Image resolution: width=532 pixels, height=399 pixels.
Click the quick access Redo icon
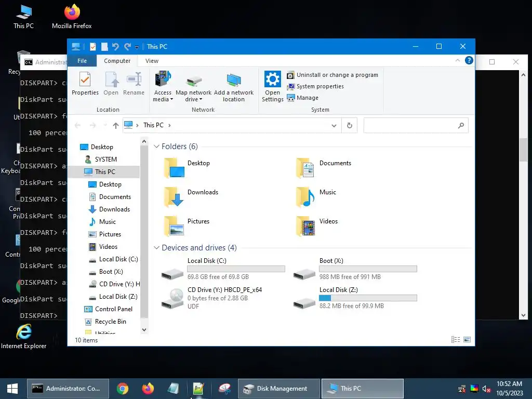(x=127, y=47)
